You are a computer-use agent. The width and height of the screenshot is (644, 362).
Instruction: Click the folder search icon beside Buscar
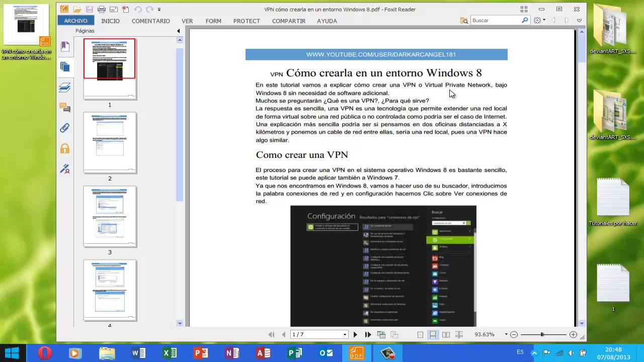[464, 20]
